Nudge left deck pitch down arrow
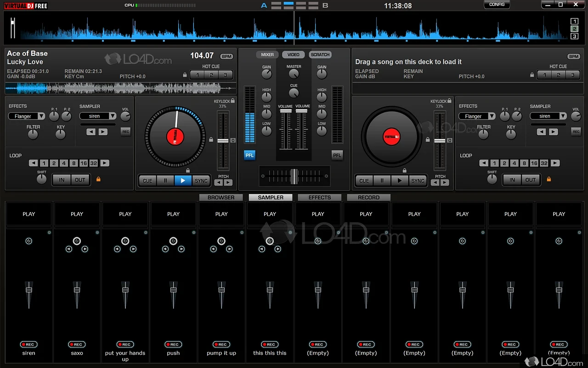This screenshot has width=588, height=368. click(219, 183)
